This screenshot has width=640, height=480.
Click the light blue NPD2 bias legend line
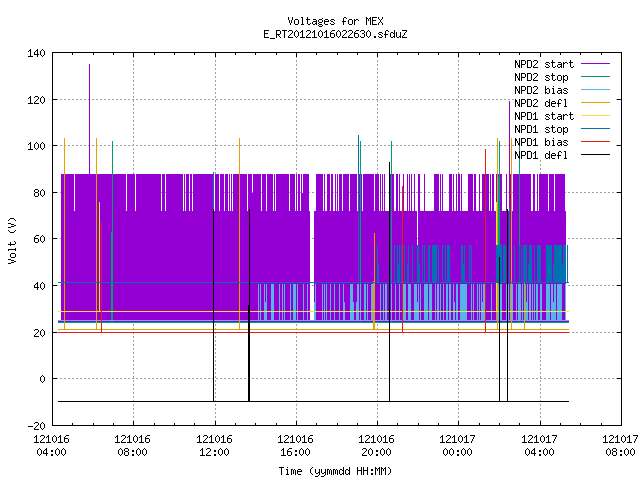point(595,90)
